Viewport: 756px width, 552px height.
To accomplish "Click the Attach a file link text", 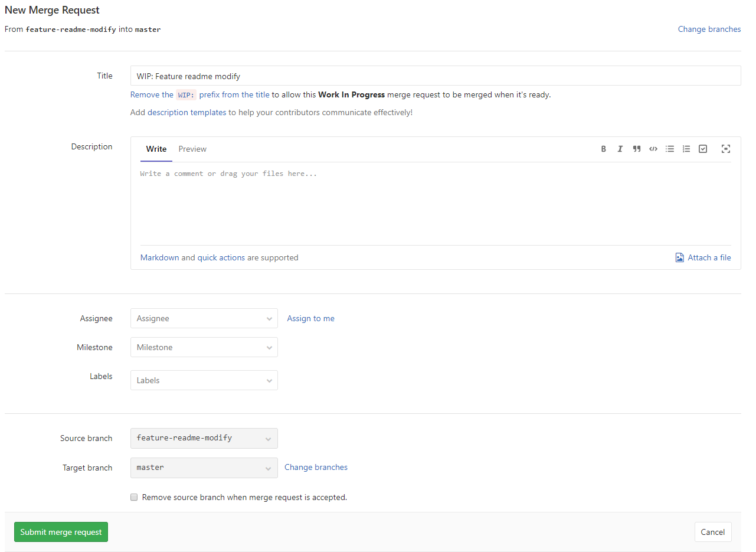I will point(709,257).
